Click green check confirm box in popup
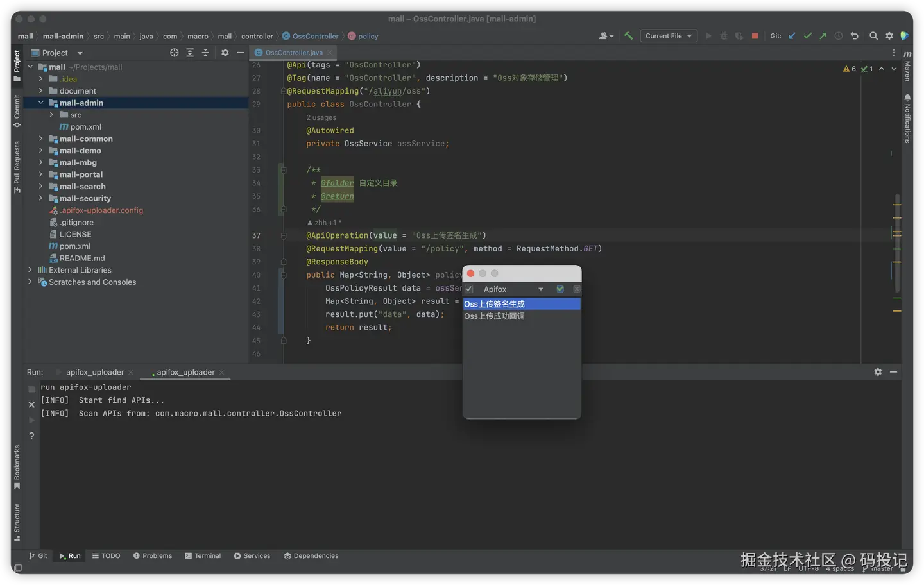This screenshot has height=585, width=924. click(560, 289)
